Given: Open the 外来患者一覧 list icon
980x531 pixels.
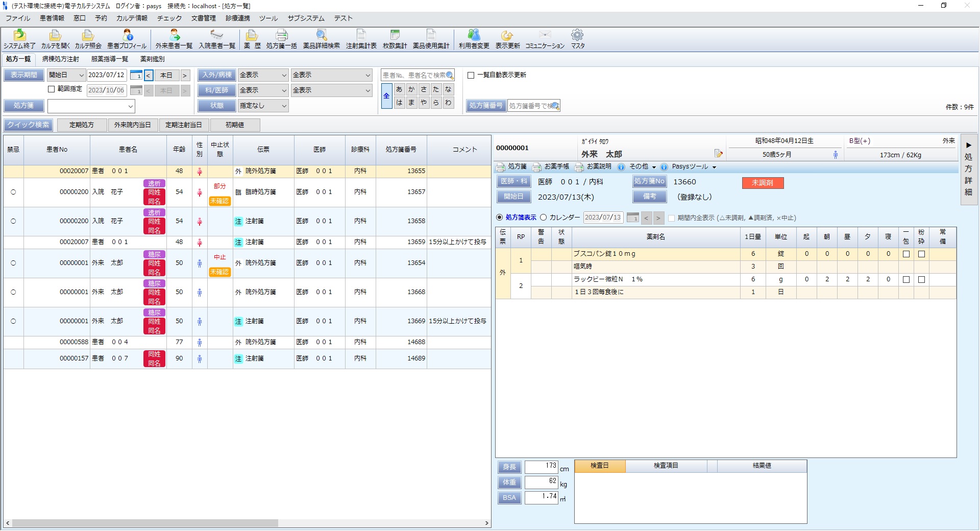Looking at the screenshot, I should tap(174, 35).
